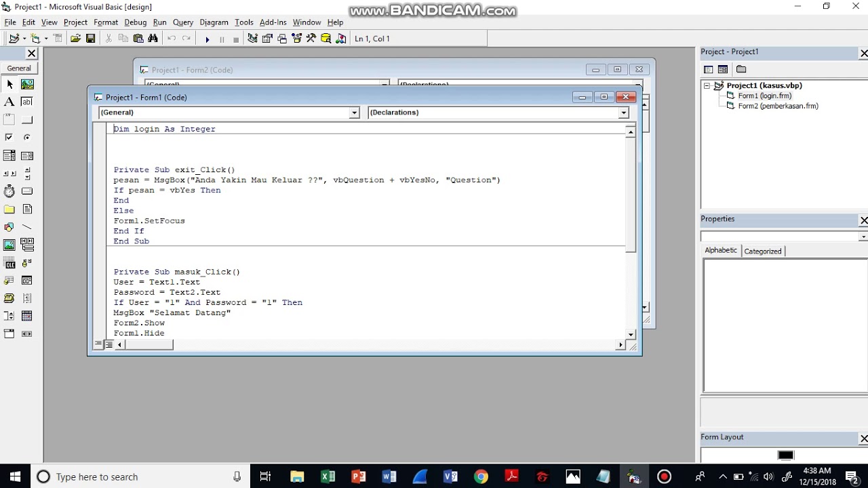Open the (Declarations) procedure dropdown in Form1 code
Screen dimensions: 868x488
(x=623, y=113)
